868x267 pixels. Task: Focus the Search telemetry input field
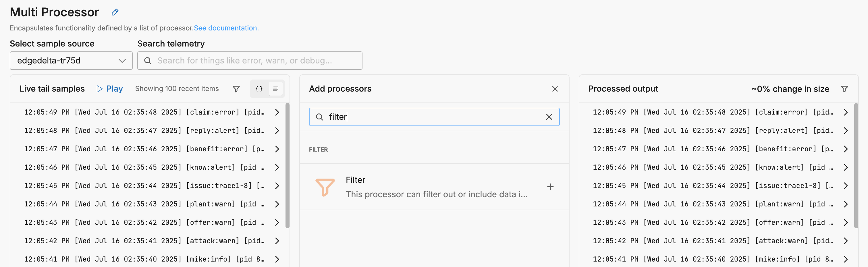250,61
